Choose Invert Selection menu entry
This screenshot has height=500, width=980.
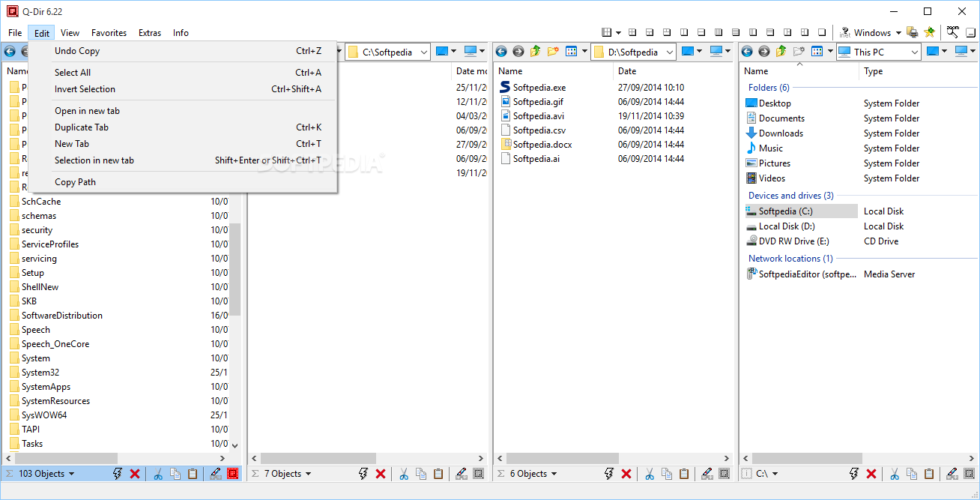184,89
